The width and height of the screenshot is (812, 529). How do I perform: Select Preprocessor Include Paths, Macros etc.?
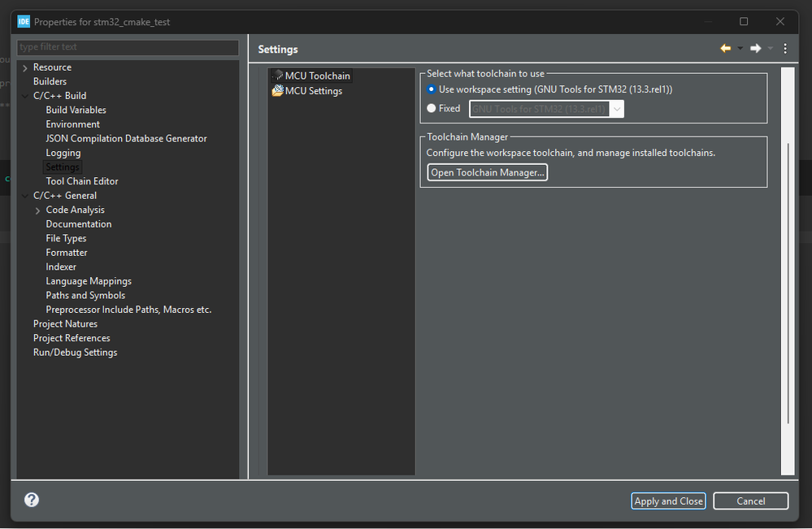point(128,310)
